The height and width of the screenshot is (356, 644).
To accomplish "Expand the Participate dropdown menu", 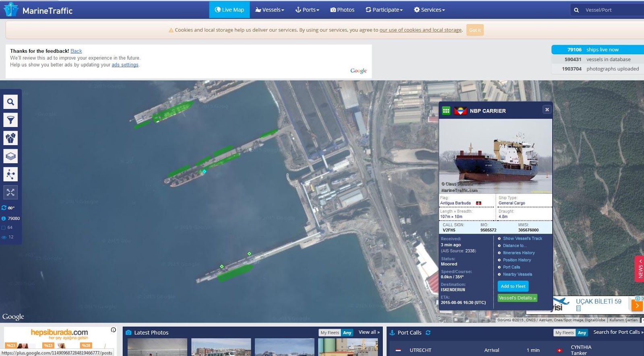I will [x=384, y=10].
